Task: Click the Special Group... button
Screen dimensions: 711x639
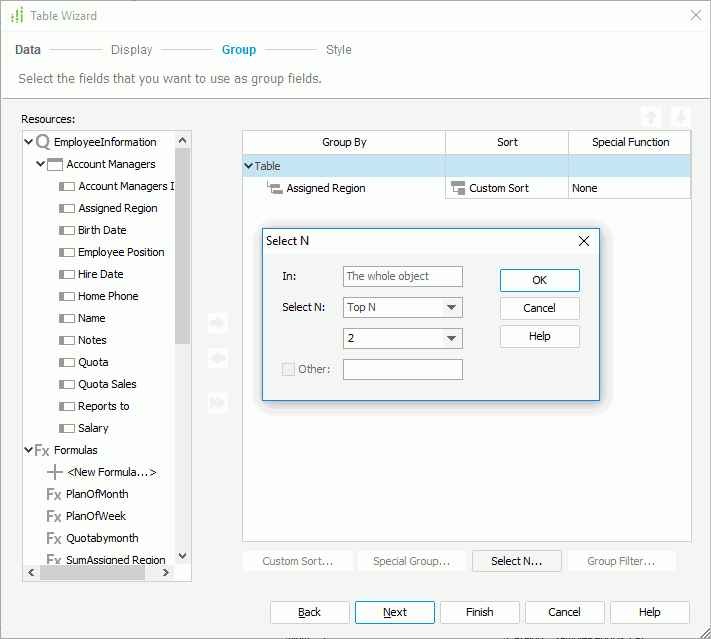Action: (x=412, y=561)
